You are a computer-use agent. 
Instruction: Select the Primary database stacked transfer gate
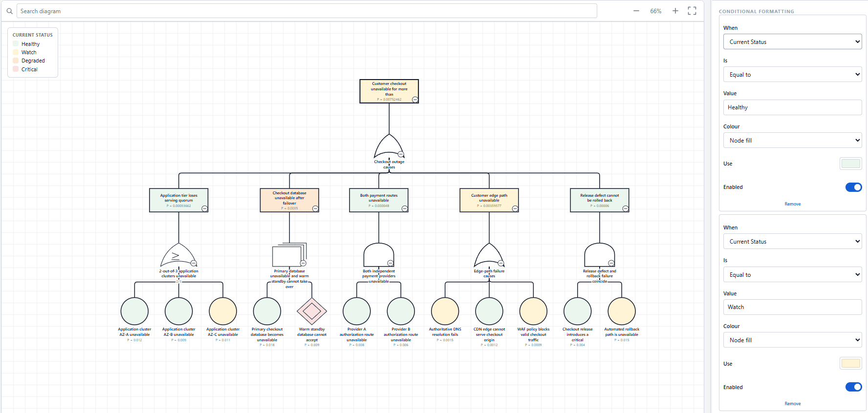pyautogui.click(x=289, y=255)
